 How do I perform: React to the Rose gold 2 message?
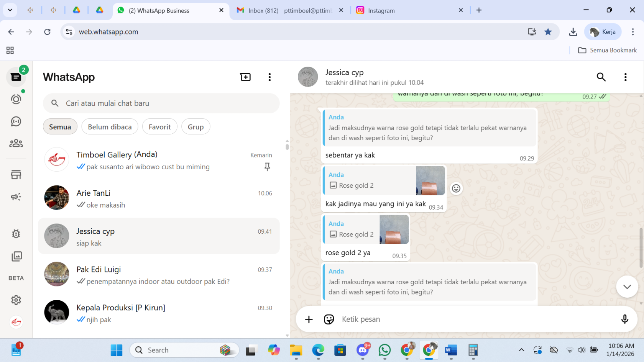456,188
